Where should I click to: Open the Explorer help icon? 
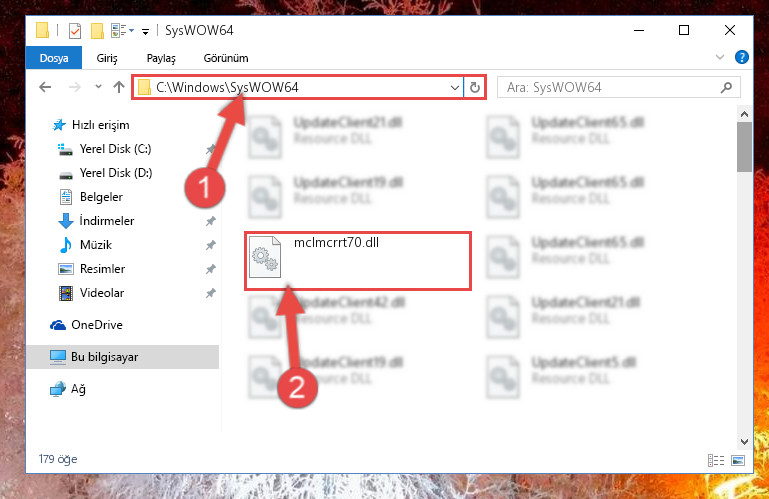coord(742,57)
